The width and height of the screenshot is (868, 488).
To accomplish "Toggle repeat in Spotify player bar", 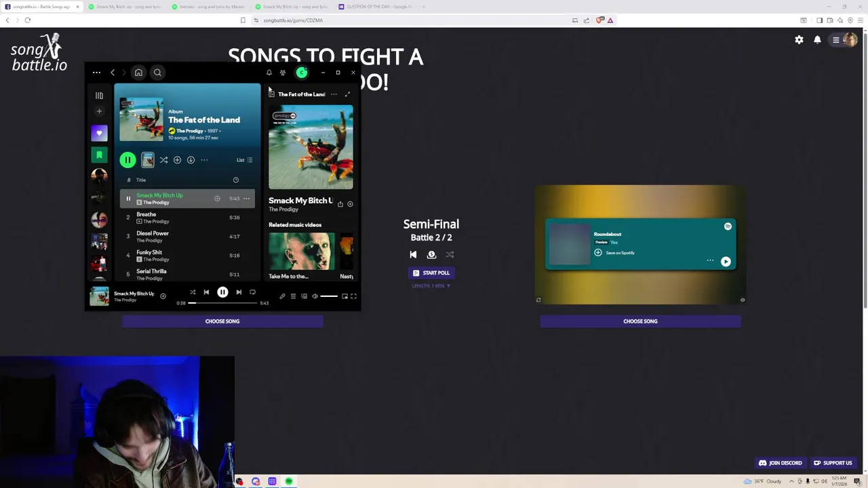I will click(x=252, y=292).
